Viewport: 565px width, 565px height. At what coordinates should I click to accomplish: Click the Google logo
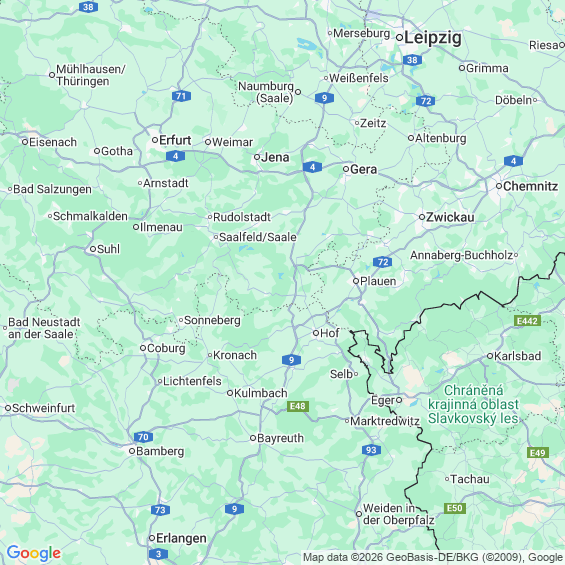click(x=34, y=553)
